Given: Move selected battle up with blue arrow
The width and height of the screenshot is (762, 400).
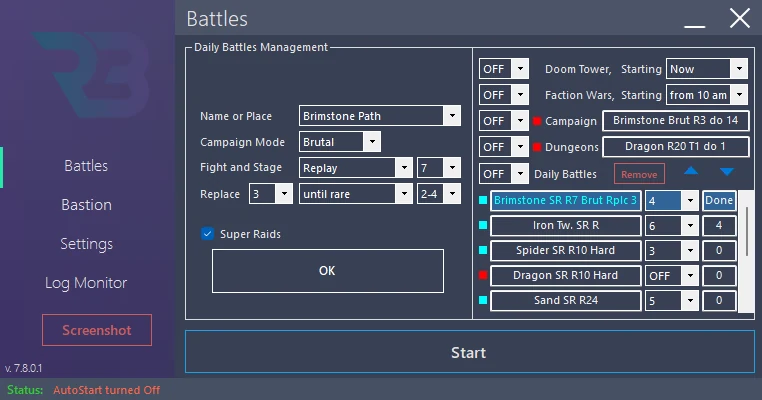Looking at the screenshot, I should [x=691, y=171].
